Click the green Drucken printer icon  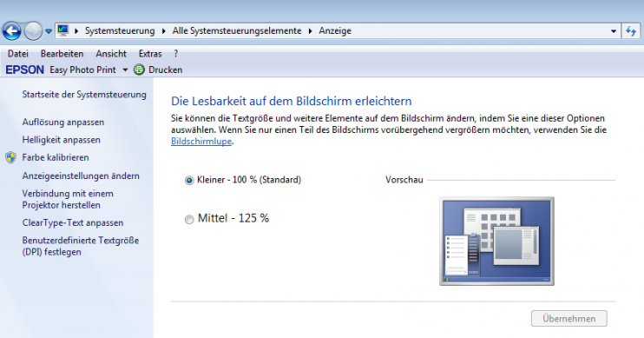[139, 70]
